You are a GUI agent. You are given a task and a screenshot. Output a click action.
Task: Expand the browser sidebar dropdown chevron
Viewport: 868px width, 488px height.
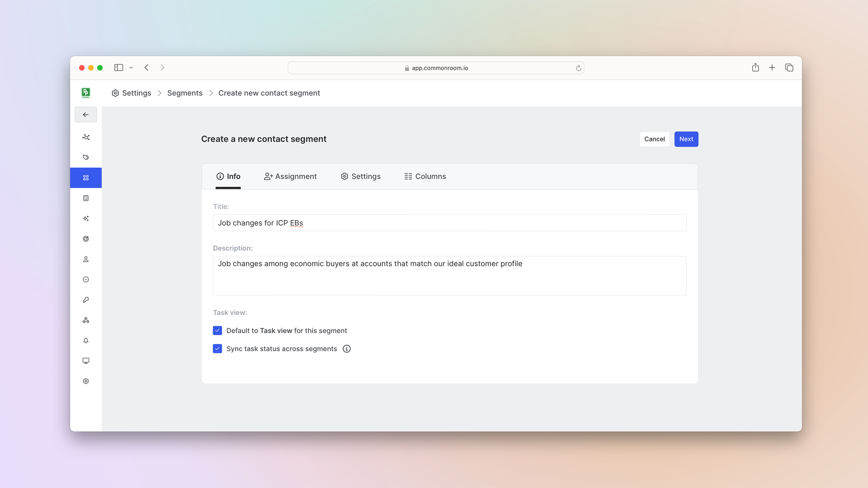coord(131,68)
